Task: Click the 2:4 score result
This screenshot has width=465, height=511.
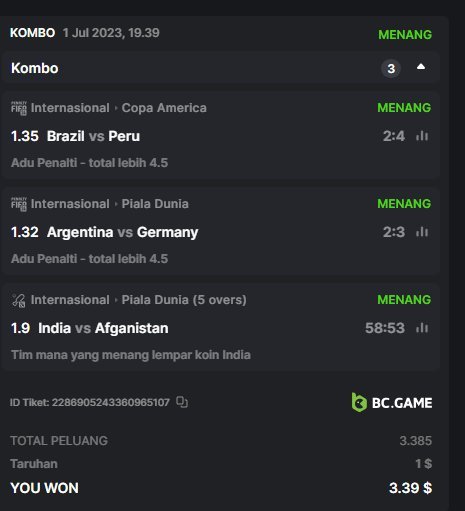Action: (394, 136)
